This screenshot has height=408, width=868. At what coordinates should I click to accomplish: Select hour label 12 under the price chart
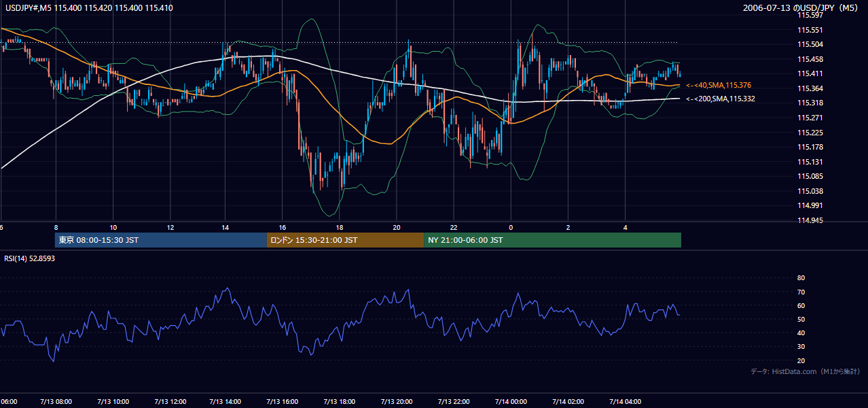point(170,227)
